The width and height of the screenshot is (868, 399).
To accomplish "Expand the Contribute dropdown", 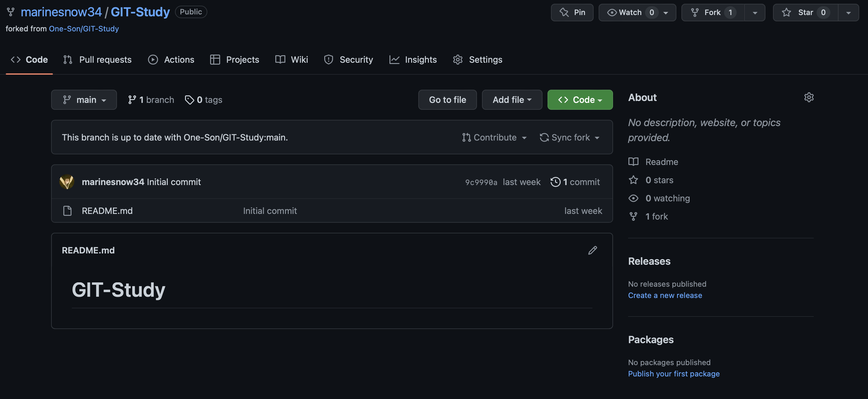I will 494,137.
